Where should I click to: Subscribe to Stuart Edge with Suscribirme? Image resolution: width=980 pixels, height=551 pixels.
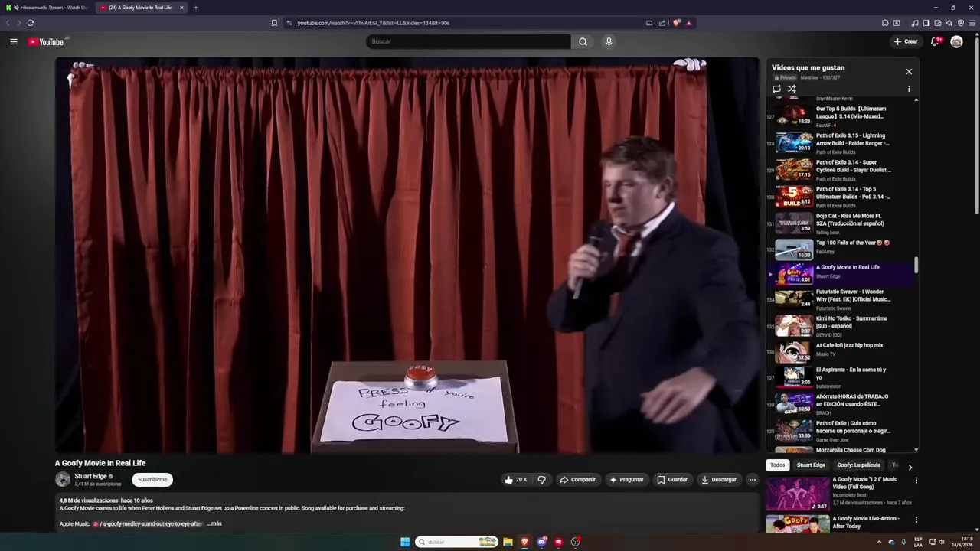tap(152, 480)
